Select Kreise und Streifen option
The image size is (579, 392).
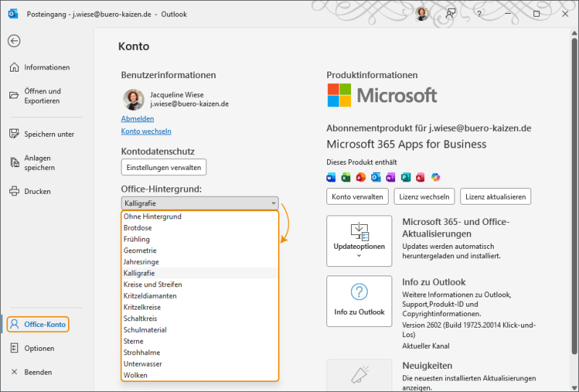[200, 284]
